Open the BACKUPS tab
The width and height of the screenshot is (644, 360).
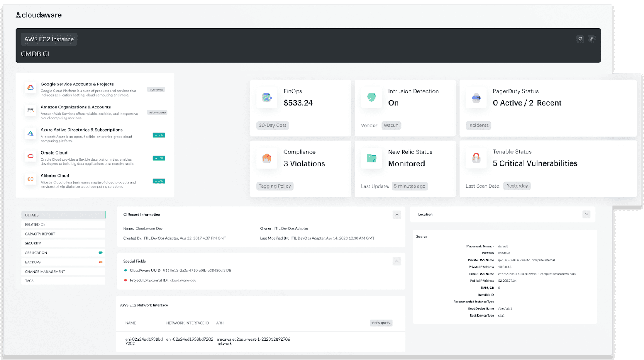(x=63, y=262)
